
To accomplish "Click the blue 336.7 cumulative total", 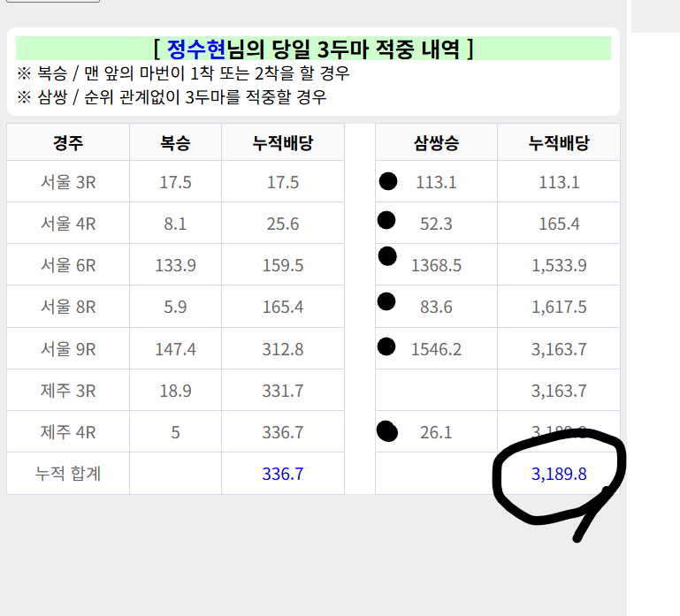I will point(283,475).
